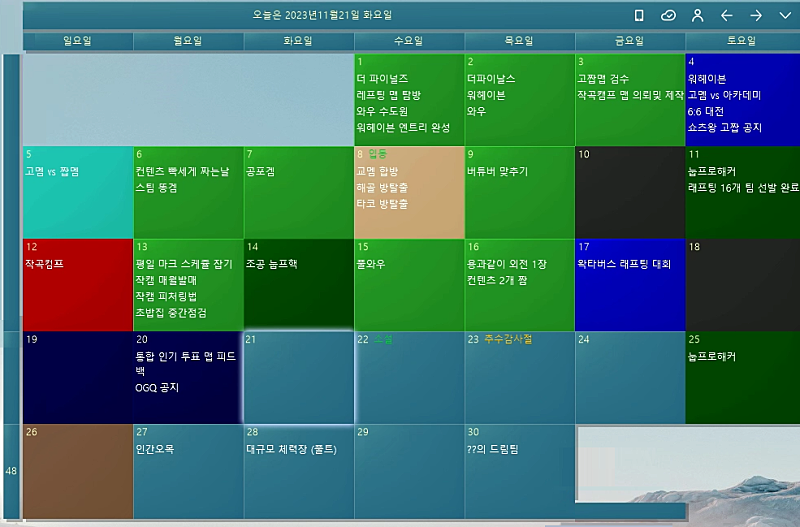Click '작캠 피처링법' event on day 13

point(166,296)
